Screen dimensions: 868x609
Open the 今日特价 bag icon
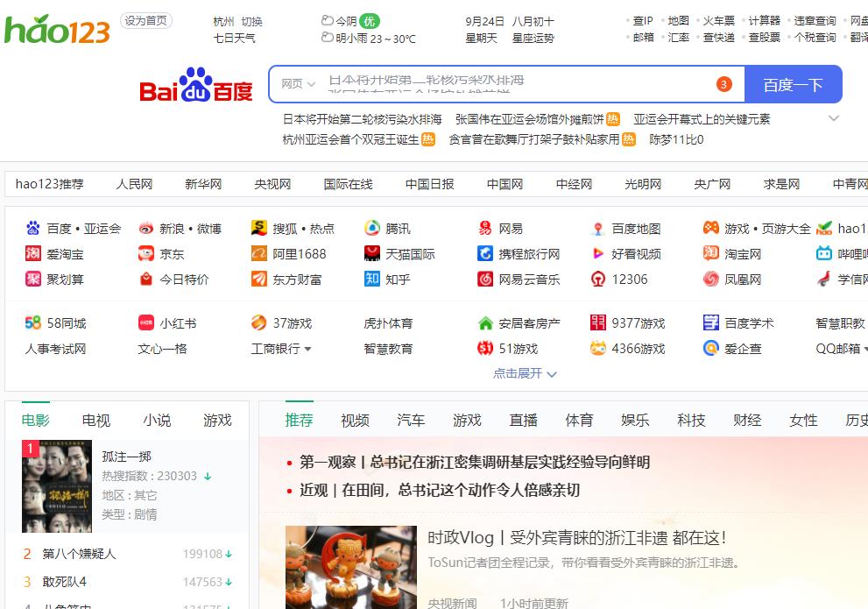click(146, 279)
